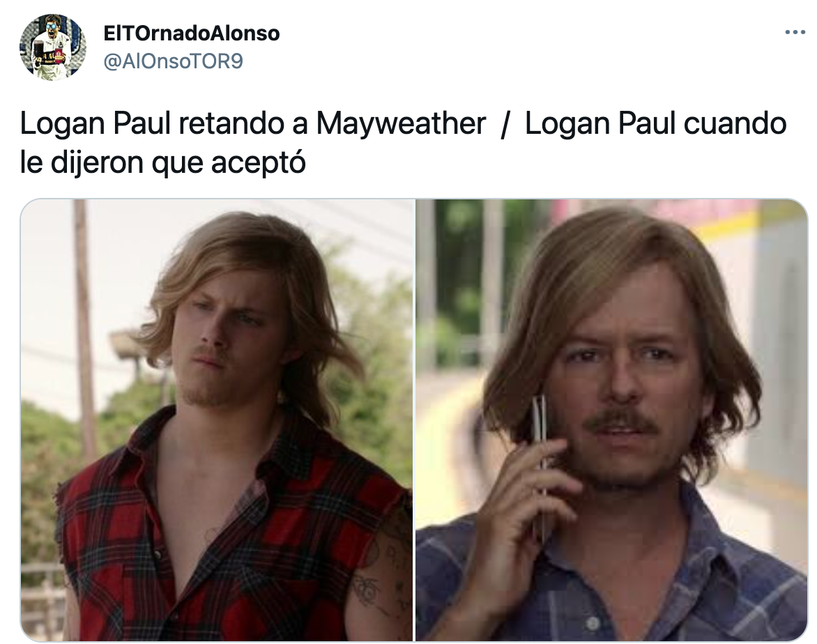817x644 pixels.
Task: Click the word 'Mayweather' in the tweet
Action: point(401,124)
